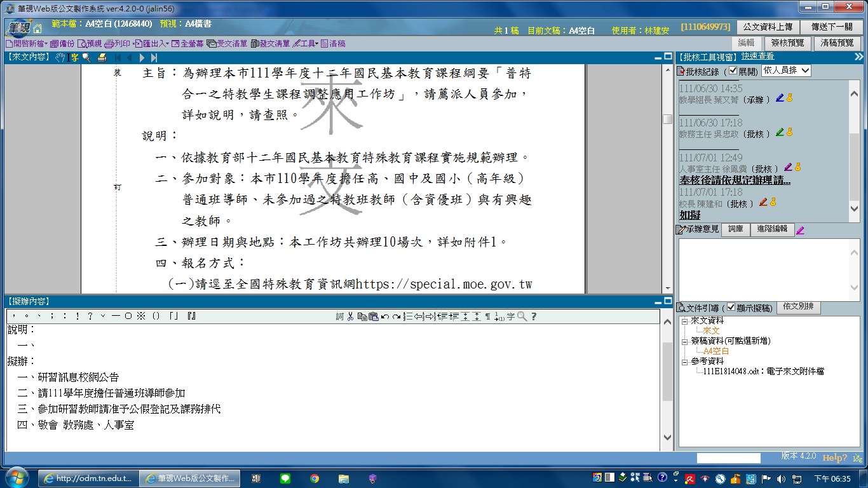Uncheck the 顯示擬稿 checkbox
This screenshot has height=488, width=868.
pyautogui.click(x=731, y=308)
